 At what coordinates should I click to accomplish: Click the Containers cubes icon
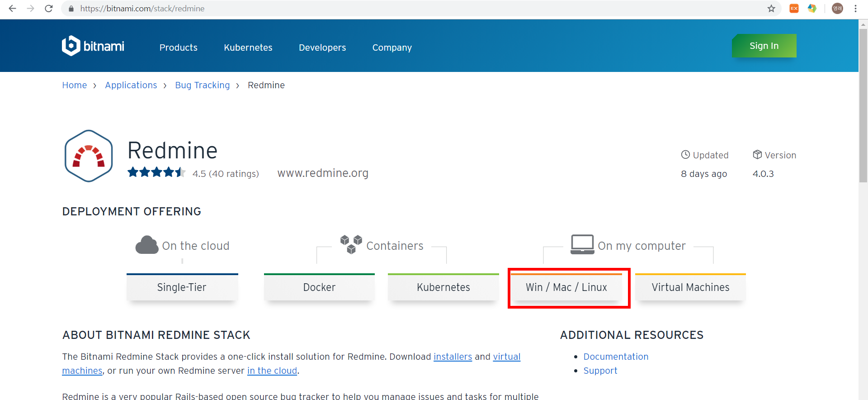351,244
